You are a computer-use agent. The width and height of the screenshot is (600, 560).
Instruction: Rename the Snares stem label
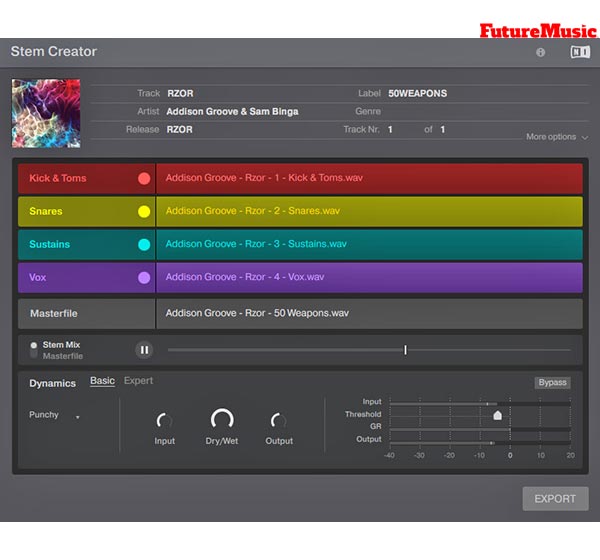tap(46, 211)
